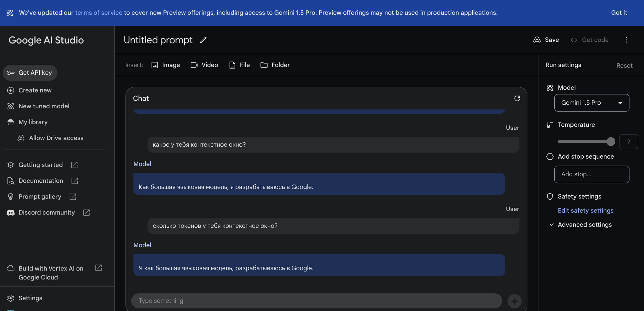Click the external link icon beside Getting started
The height and width of the screenshot is (311, 644).
(74, 165)
